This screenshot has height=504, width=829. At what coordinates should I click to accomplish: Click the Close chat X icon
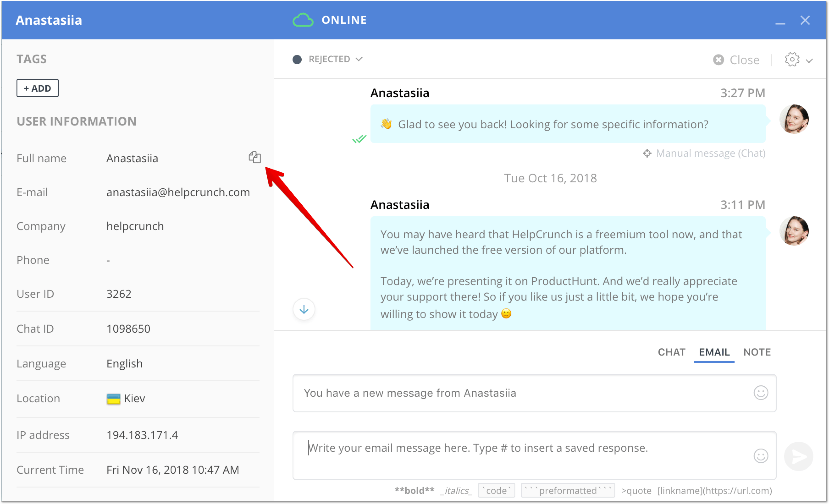coord(718,60)
